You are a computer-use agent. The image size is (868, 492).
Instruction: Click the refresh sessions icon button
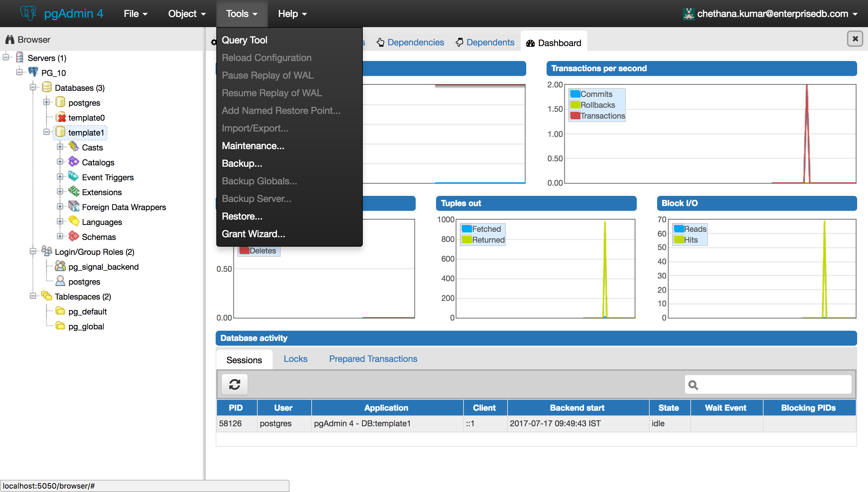pyautogui.click(x=234, y=384)
